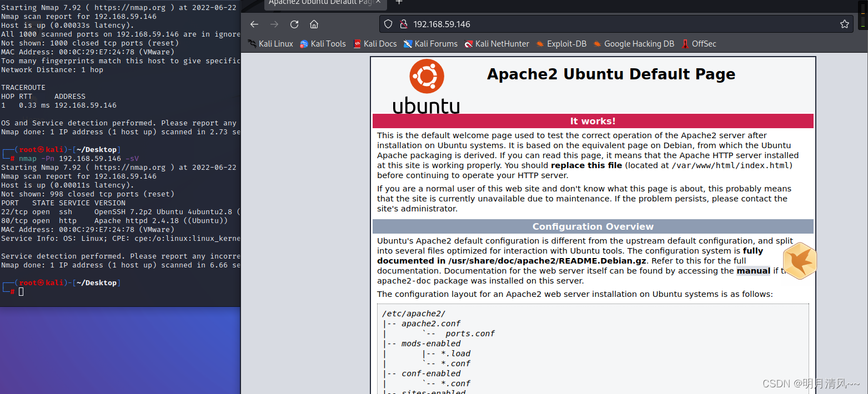
Task: Click the Kali NetHunter dragon icon
Action: [467, 44]
